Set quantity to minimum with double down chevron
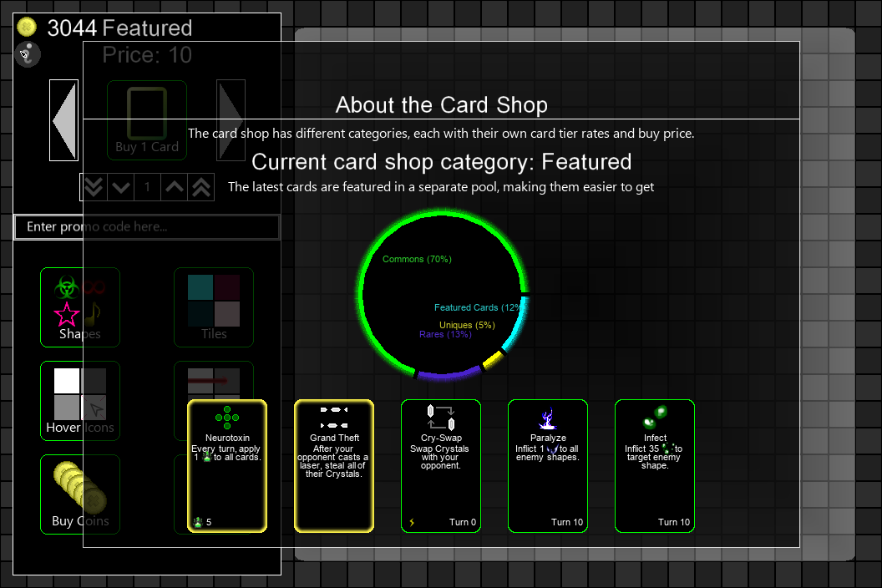This screenshot has height=588, width=882. (x=94, y=187)
